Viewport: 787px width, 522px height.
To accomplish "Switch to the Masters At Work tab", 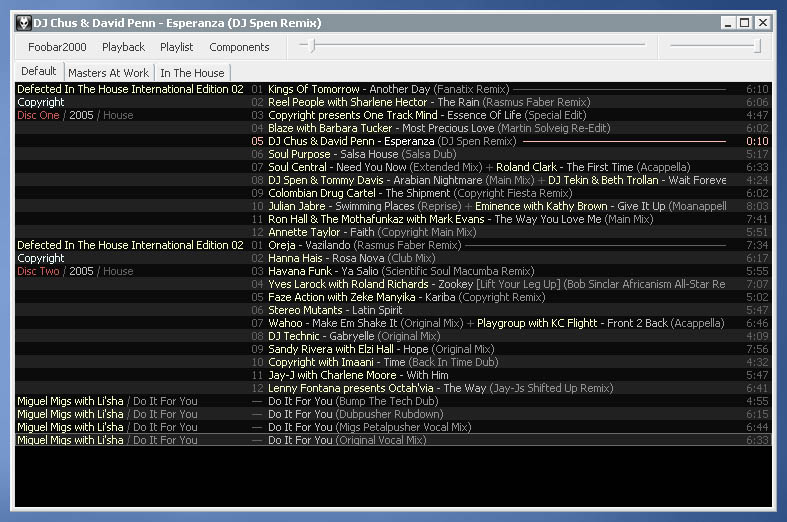I will click(x=108, y=73).
